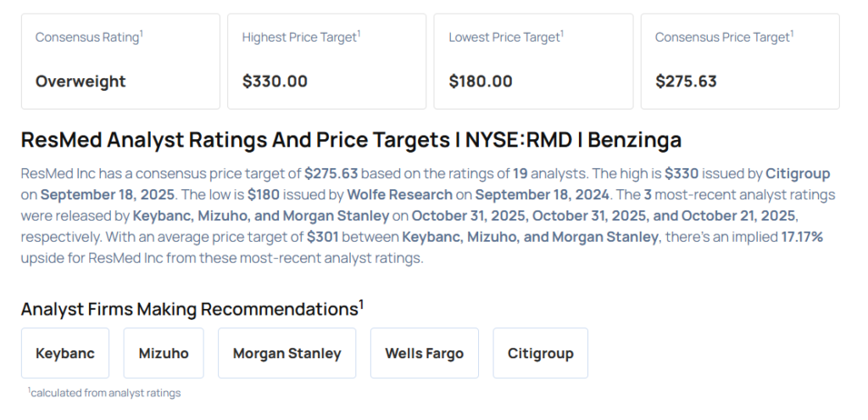Select the Overweight rating value
Viewport: 868px width, 420px height.
click(81, 81)
